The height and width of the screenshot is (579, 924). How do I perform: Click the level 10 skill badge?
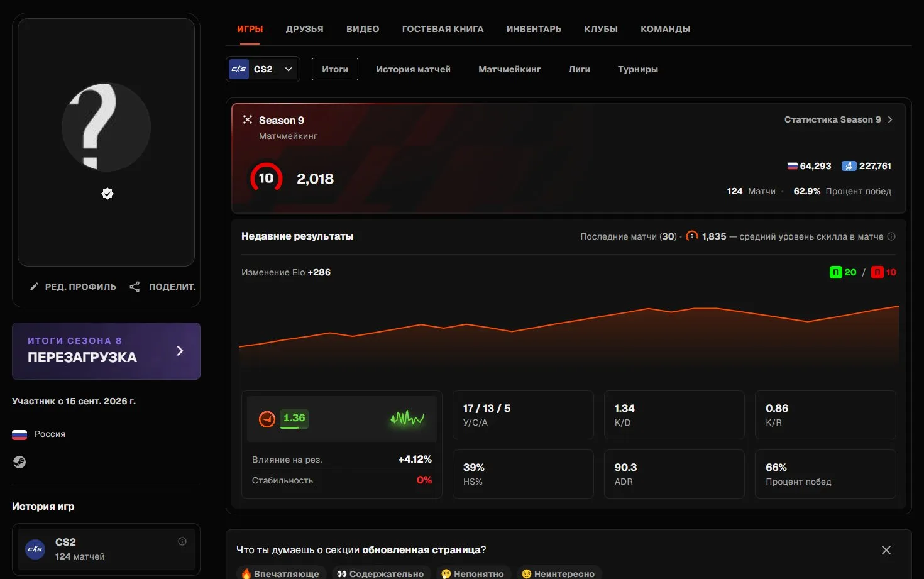click(266, 179)
